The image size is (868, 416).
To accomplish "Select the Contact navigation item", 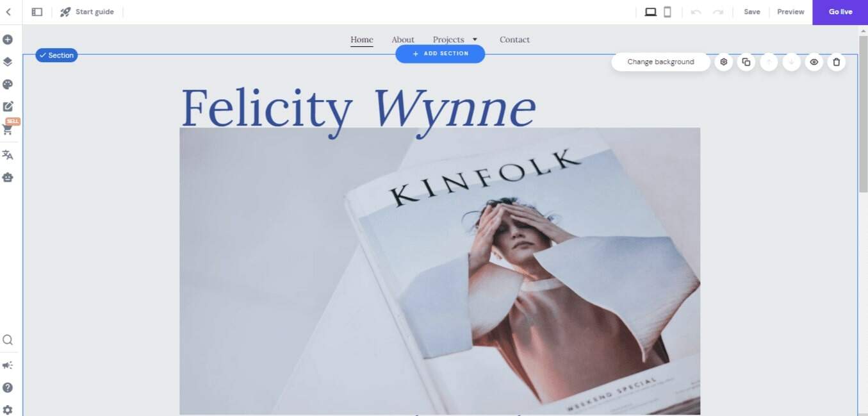I will pos(514,40).
